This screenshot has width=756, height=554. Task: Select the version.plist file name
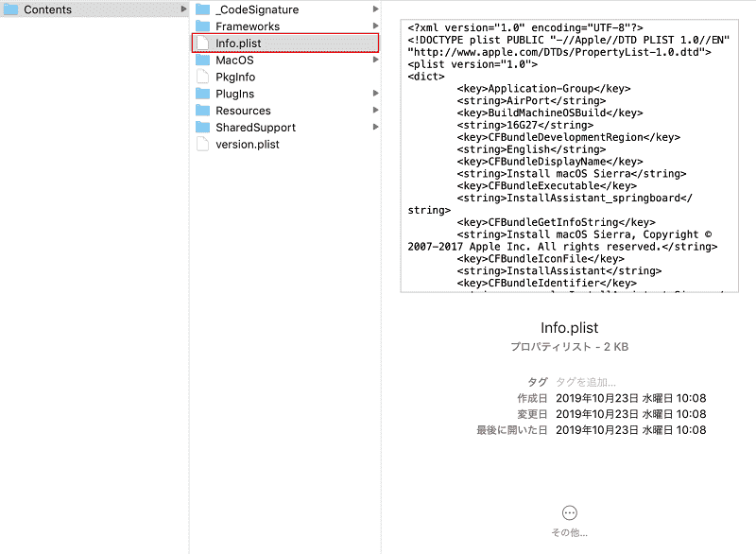click(x=248, y=145)
